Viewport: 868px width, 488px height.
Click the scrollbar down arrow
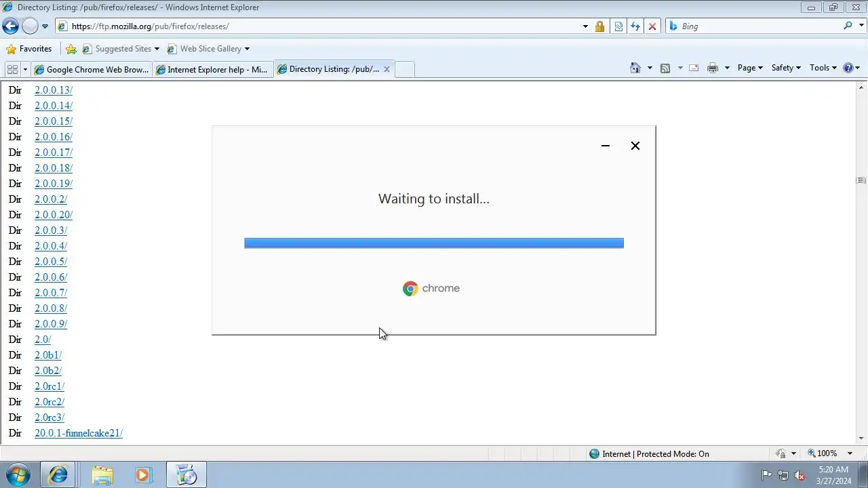point(861,439)
